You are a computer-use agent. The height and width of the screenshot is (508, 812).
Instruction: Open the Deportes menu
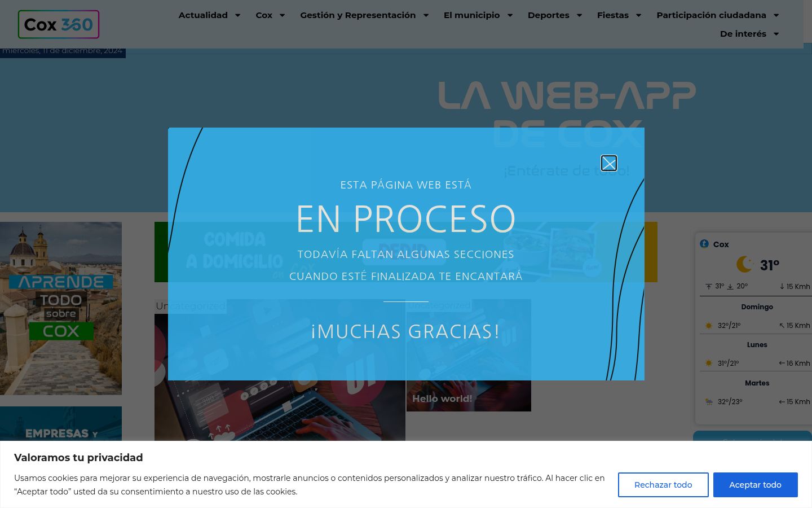549,15
